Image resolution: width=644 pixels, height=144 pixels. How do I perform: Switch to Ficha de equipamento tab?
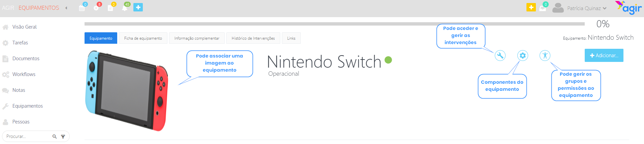click(x=143, y=38)
